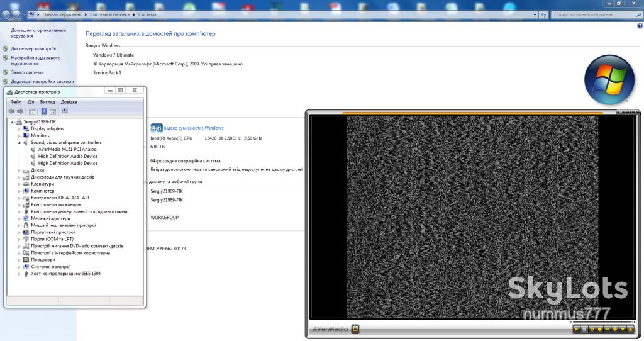Viewport: 644px width, 341px height.
Task: Open Настройки віддаленого підключення link
Action: coord(35,61)
